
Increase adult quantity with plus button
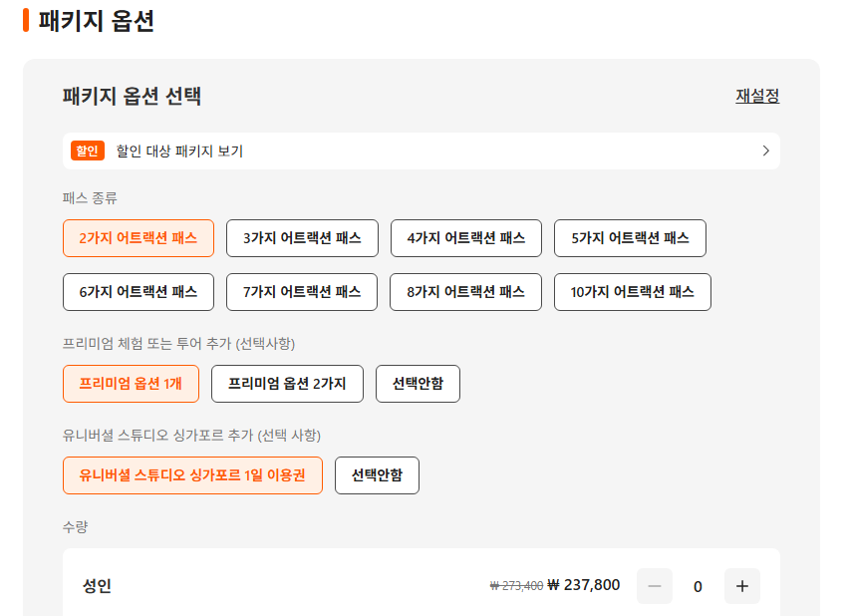pyautogui.click(x=742, y=586)
